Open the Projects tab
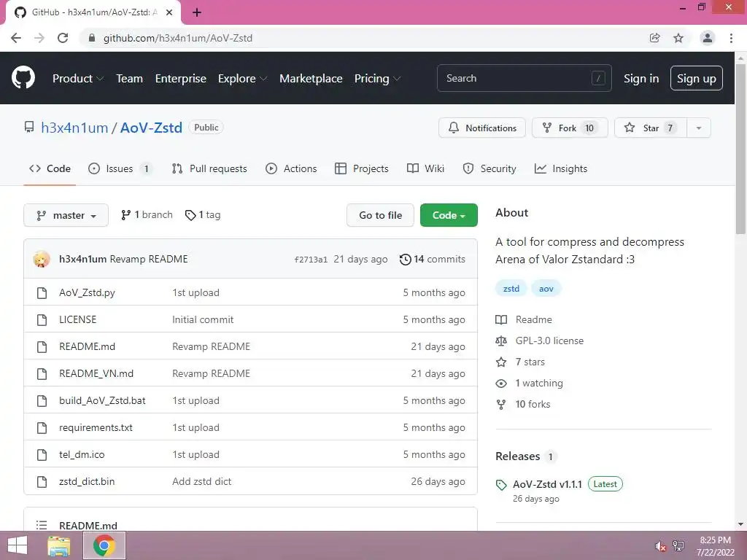The height and width of the screenshot is (560, 747). pos(362,168)
